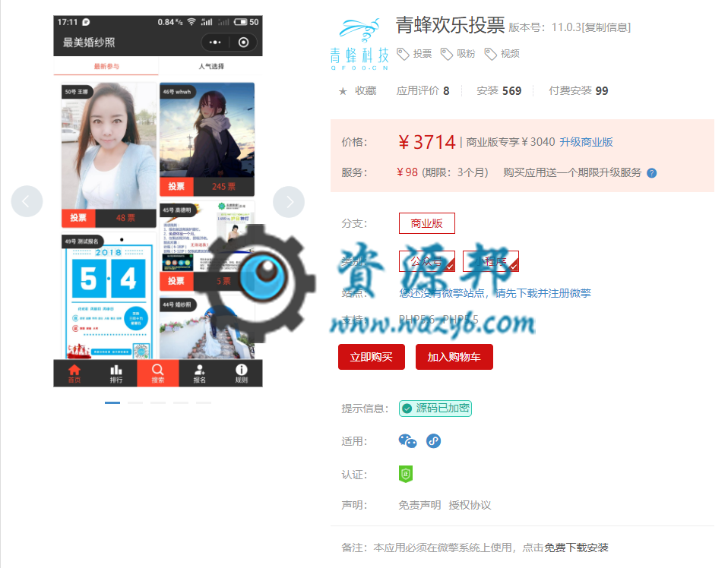This screenshot has height=568, width=728.
Task: Click the tag icon beside 视频
Action: click(x=490, y=54)
